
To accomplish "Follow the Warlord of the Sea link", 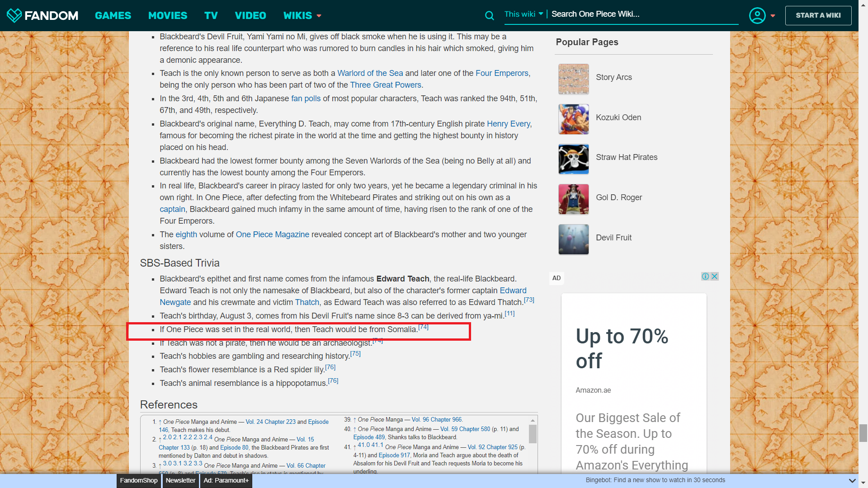I will pyautogui.click(x=370, y=73).
